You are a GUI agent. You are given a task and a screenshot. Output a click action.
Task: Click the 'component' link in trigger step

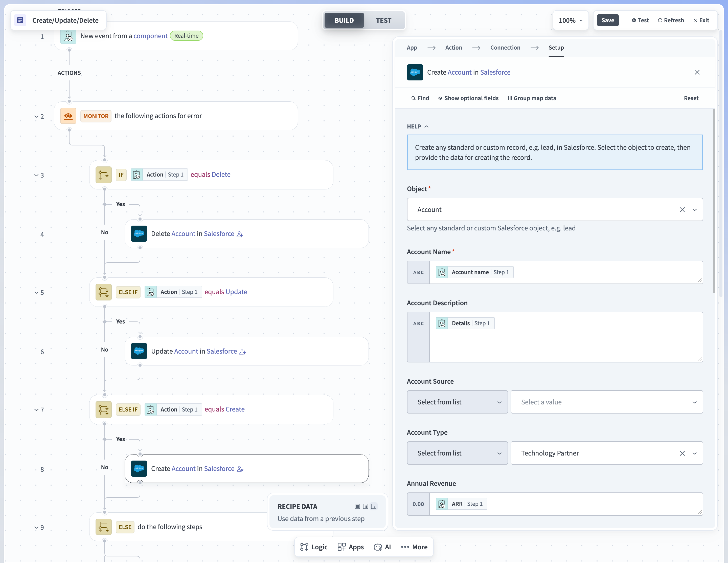click(150, 36)
